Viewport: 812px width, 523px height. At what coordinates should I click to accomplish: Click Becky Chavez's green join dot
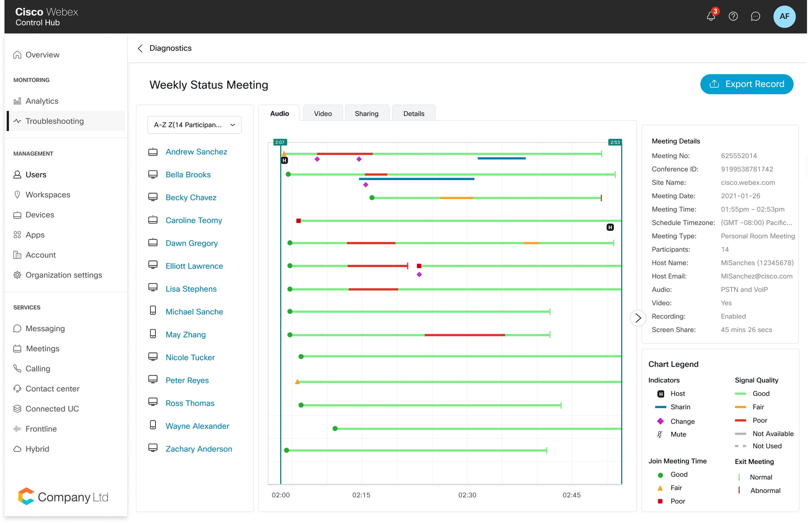[371, 198]
